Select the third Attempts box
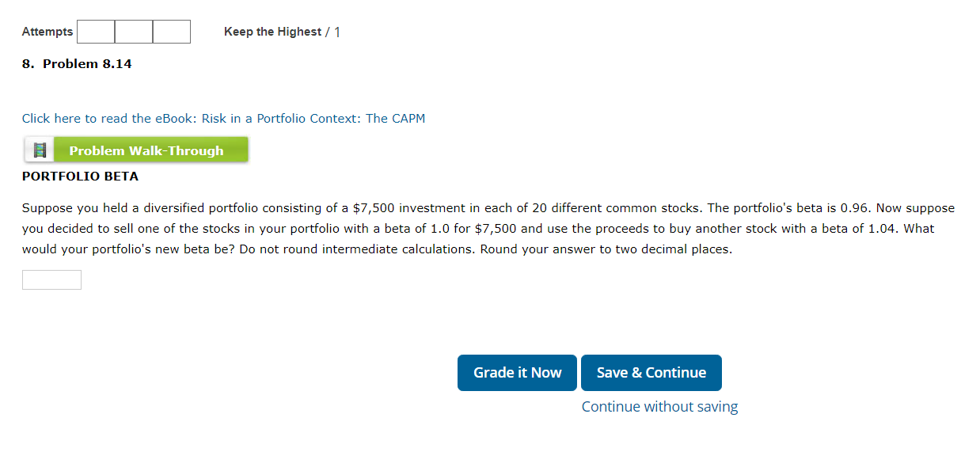 pyautogui.click(x=171, y=32)
